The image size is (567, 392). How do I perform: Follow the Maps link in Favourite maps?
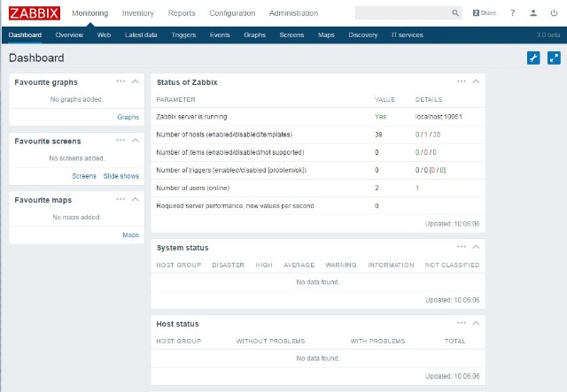coord(130,235)
